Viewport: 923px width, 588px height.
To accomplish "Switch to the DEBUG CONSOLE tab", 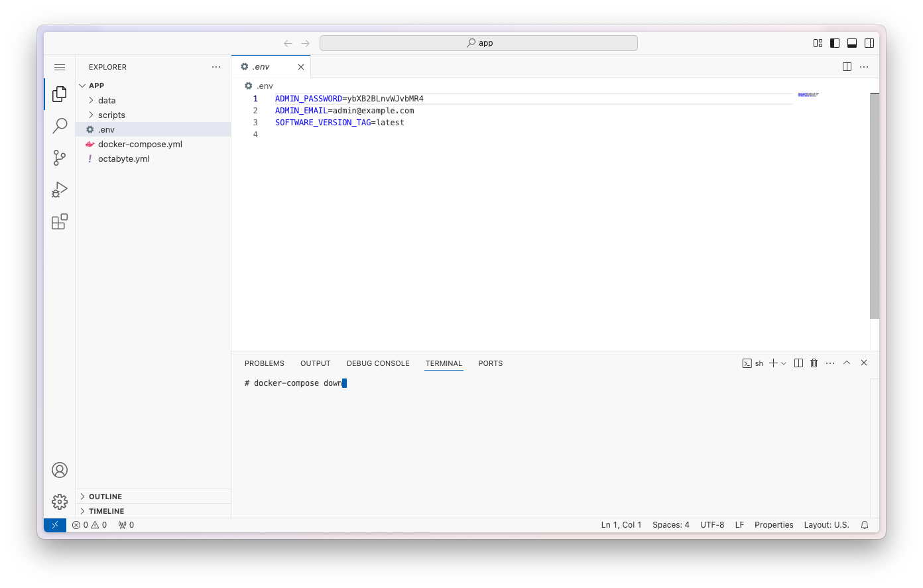I will tap(378, 363).
